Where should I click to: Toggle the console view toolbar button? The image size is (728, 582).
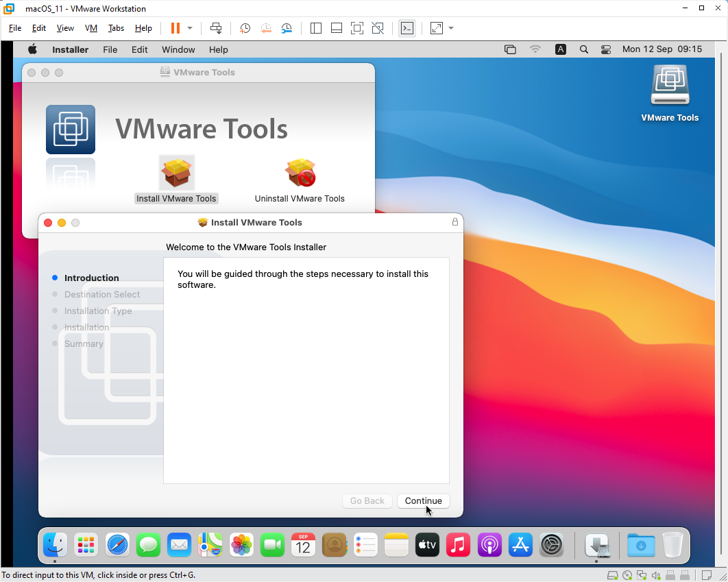pos(407,28)
